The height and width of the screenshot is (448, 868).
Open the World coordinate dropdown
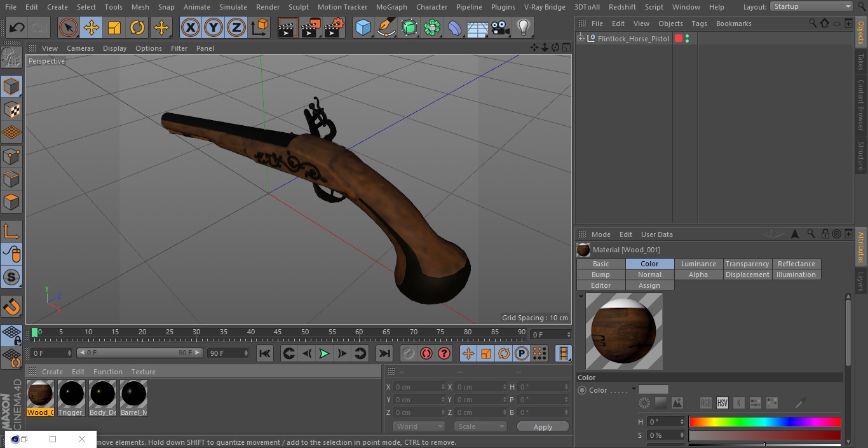click(x=419, y=426)
